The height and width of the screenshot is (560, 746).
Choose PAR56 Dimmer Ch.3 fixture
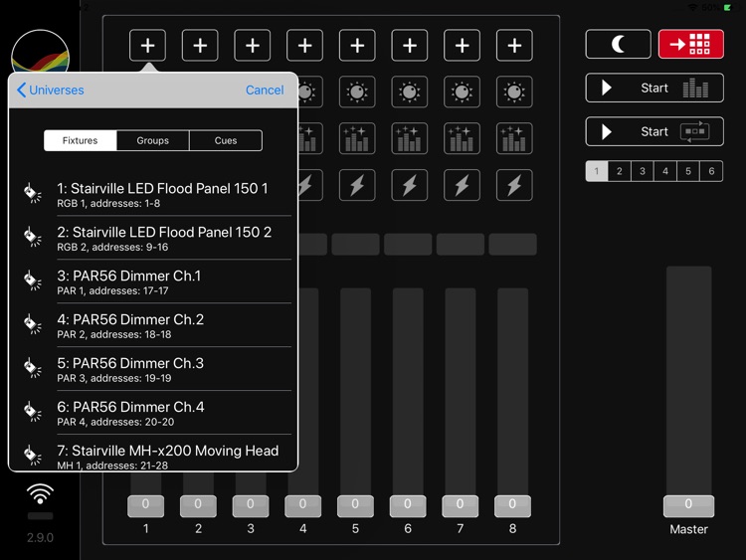pyautogui.click(x=152, y=369)
